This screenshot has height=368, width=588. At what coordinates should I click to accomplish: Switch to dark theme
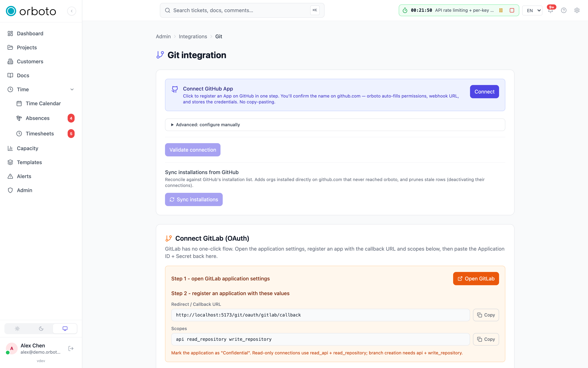[41, 329]
